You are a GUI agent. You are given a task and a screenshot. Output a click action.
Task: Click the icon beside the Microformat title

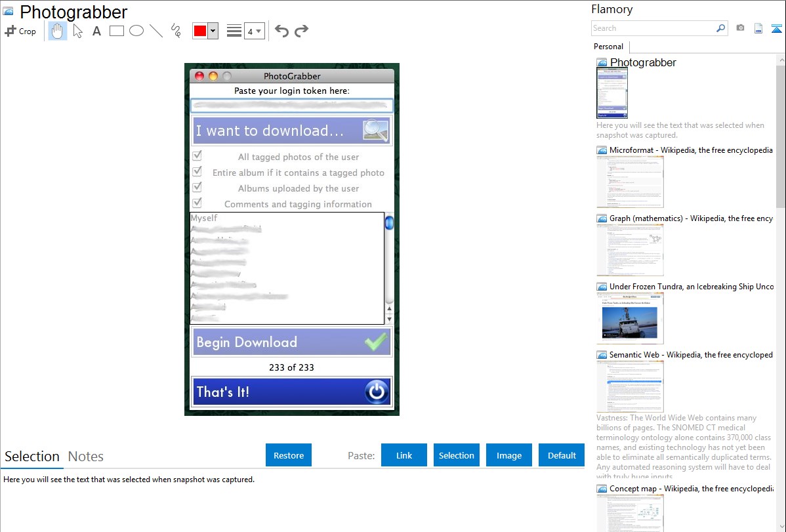(602, 150)
